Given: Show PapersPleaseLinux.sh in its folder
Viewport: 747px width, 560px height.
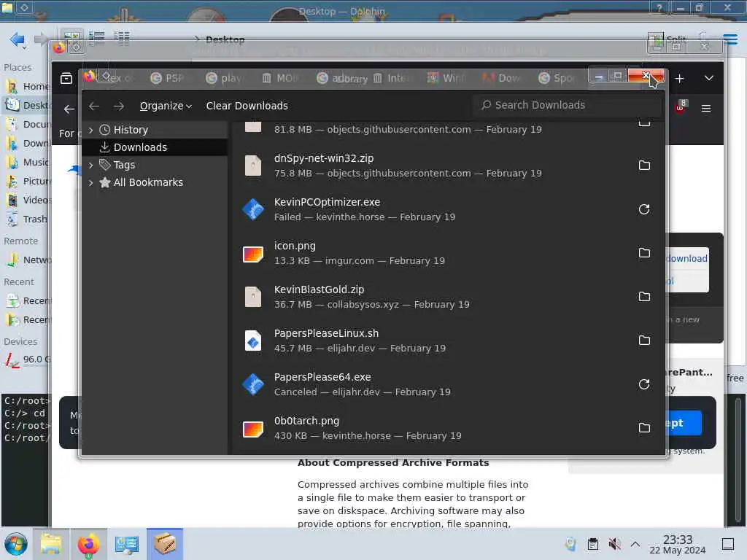Looking at the screenshot, I should [x=644, y=340].
